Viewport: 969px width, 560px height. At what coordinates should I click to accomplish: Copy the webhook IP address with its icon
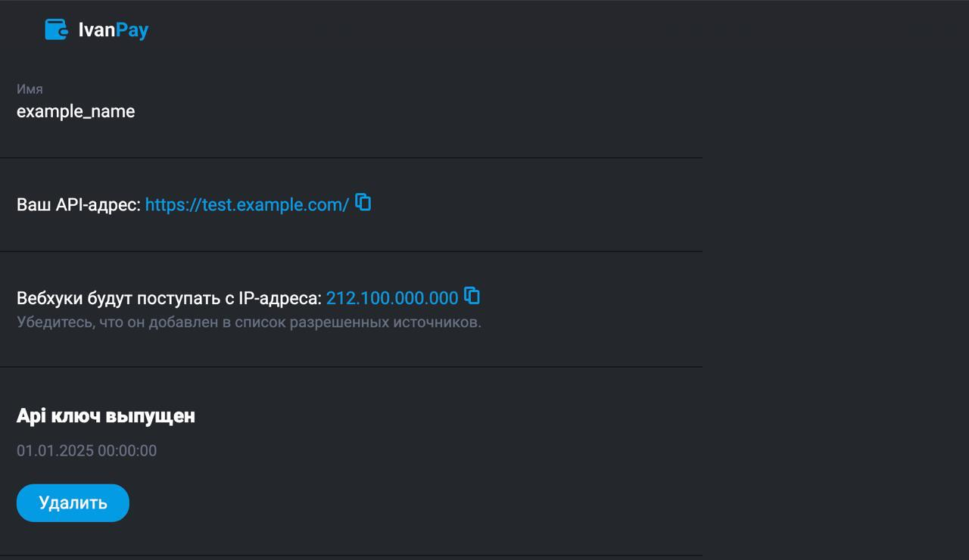[472, 295]
